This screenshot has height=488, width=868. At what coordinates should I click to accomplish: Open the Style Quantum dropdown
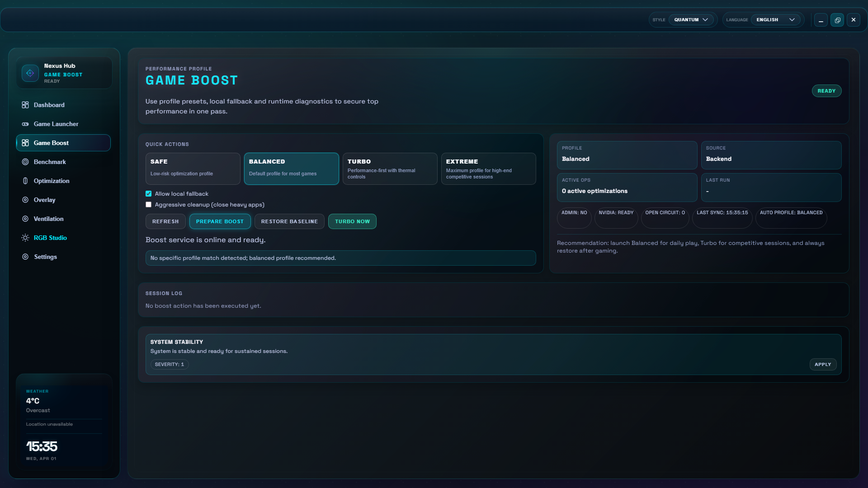691,20
